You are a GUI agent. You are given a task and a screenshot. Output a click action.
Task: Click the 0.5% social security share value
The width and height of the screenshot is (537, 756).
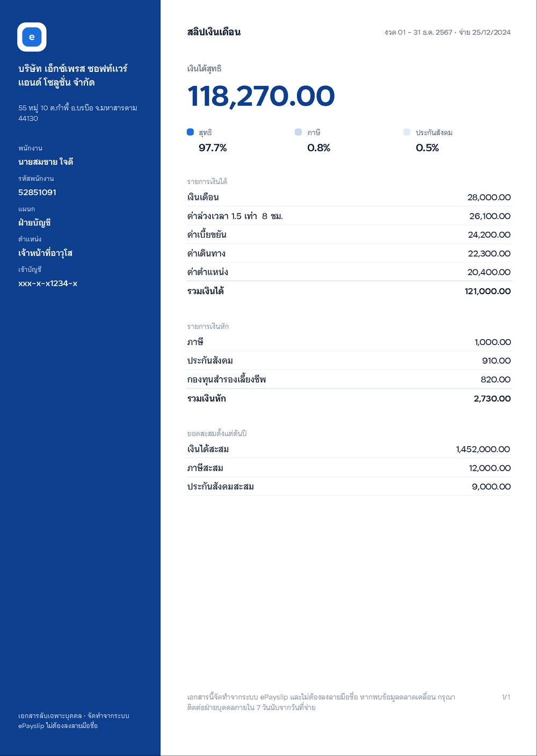pos(427,148)
